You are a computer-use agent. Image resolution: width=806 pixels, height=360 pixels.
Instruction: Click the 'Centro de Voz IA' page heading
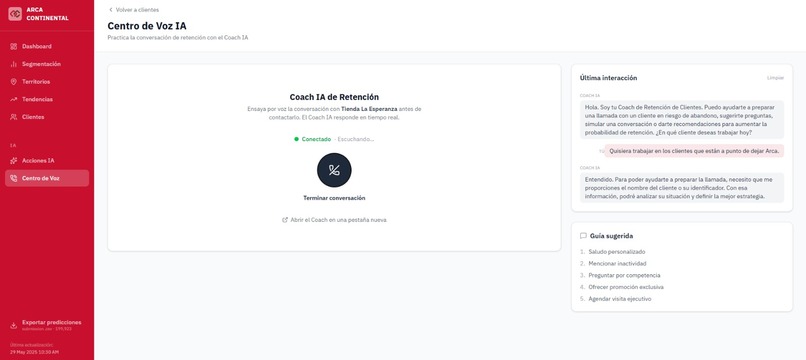point(146,26)
